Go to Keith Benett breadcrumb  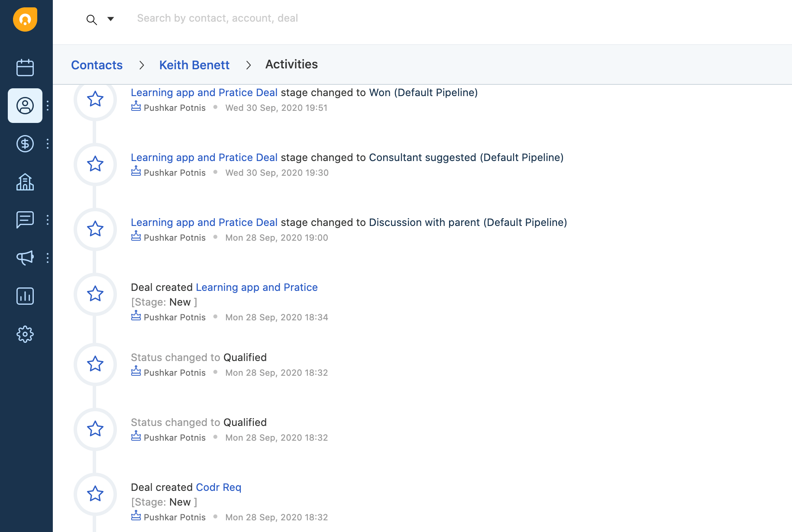[194, 65]
